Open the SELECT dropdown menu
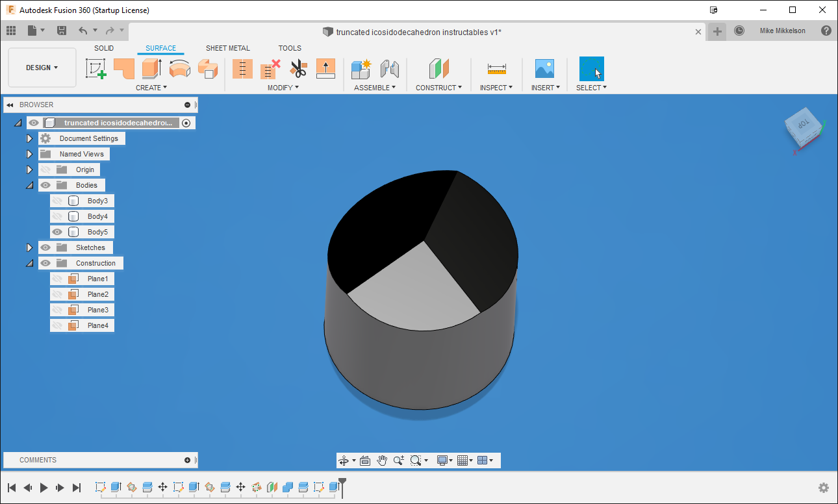The width and height of the screenshot is (838, 504). click(591, 87)
